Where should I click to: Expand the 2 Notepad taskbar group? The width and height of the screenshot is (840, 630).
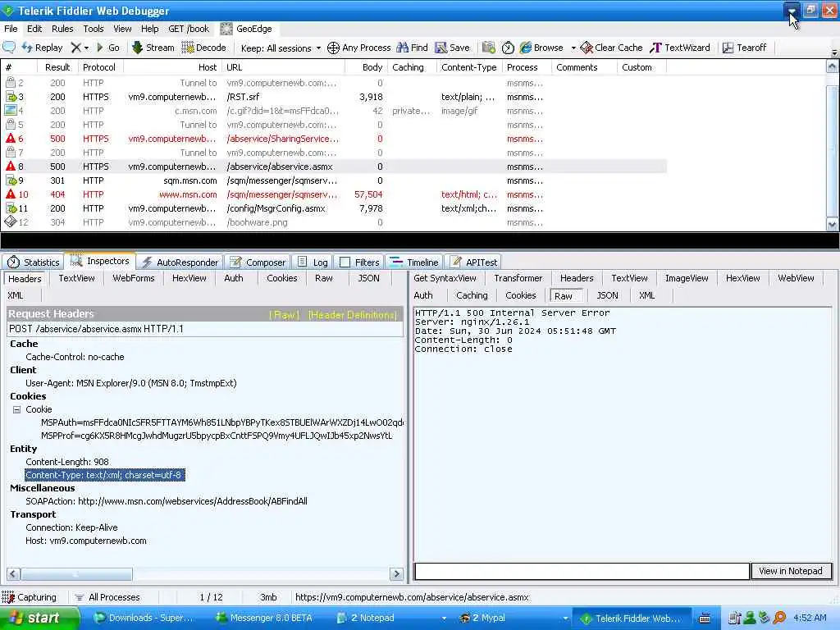[x=444, y=619]
